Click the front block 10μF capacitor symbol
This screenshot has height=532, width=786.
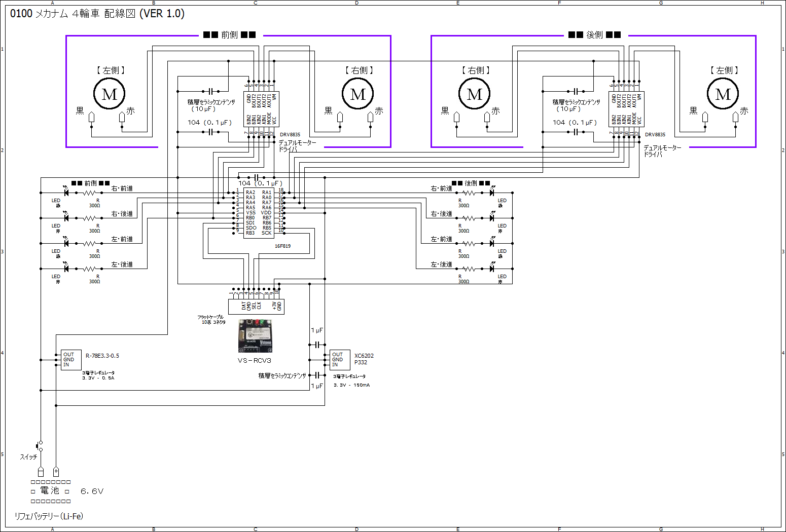(210, 91)
